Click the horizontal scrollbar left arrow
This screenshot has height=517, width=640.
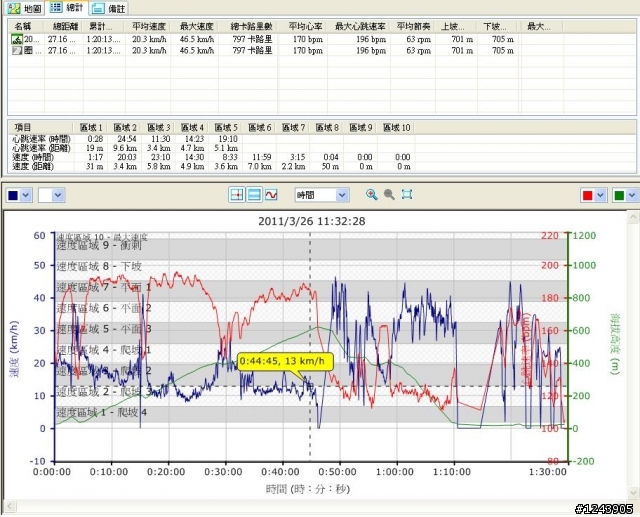(10, 506)
